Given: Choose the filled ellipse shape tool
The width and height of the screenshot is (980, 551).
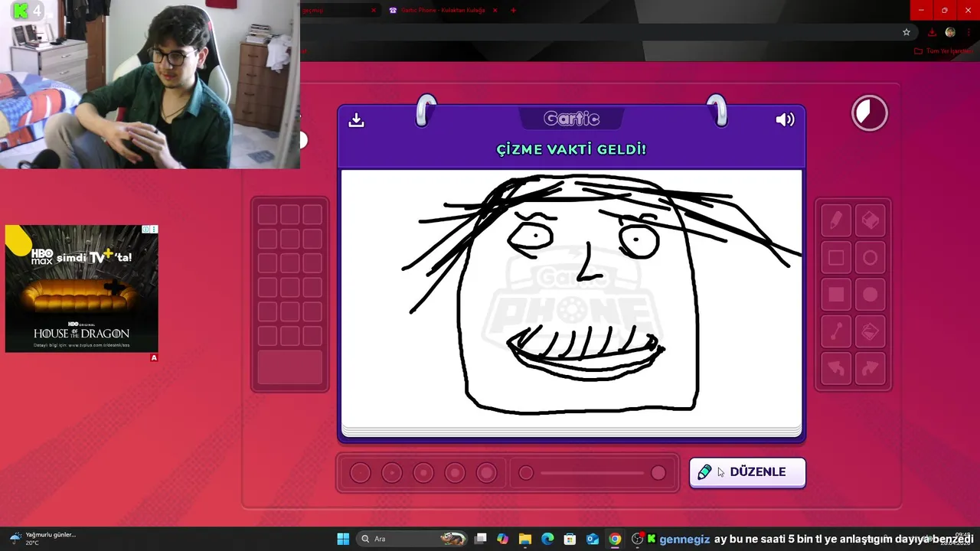Looking at the screenshot, I should pos(870,295).
